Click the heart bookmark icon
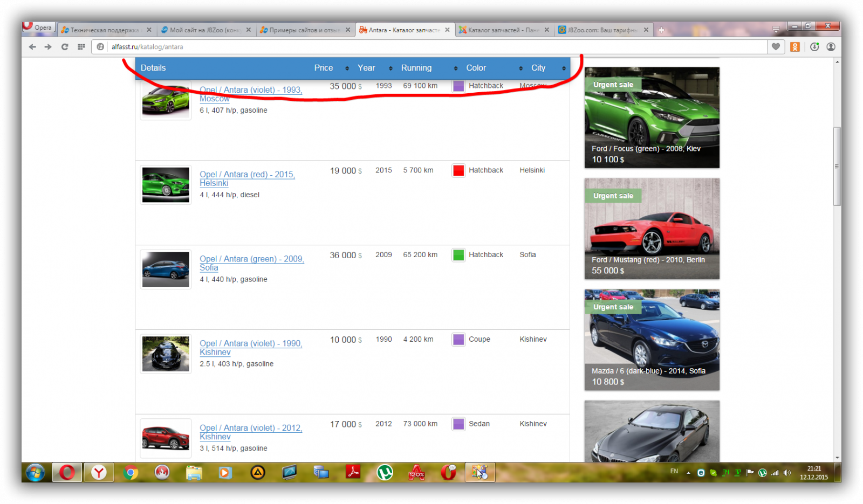863x504 pixels. pyautogui.click(x=776, y=47)
